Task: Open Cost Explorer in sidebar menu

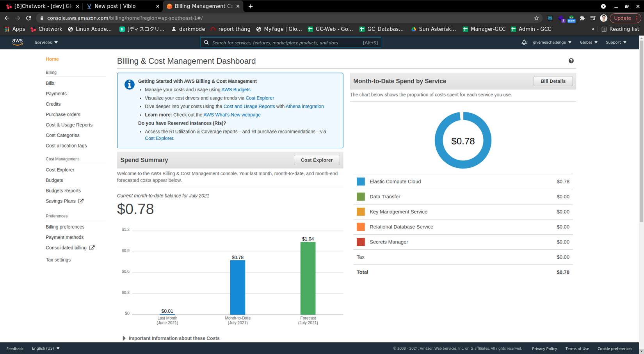Action: tap(60, 170)
